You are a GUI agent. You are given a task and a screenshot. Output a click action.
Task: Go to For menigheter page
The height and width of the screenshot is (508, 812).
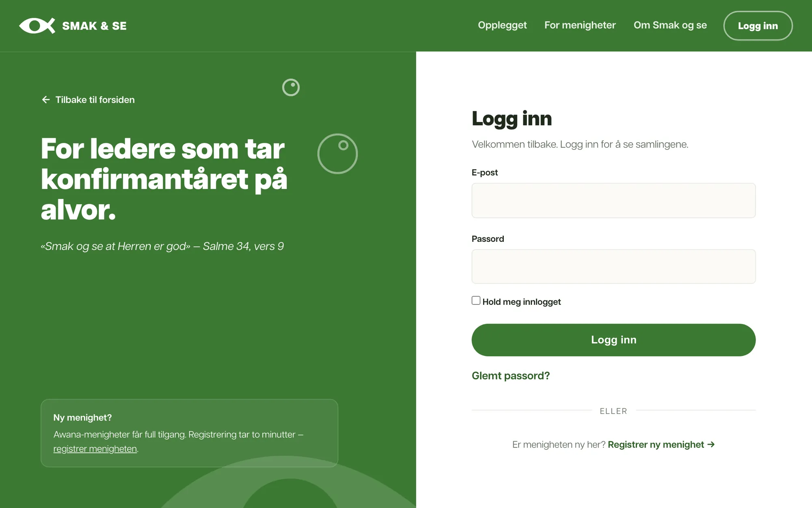[580, 25]
